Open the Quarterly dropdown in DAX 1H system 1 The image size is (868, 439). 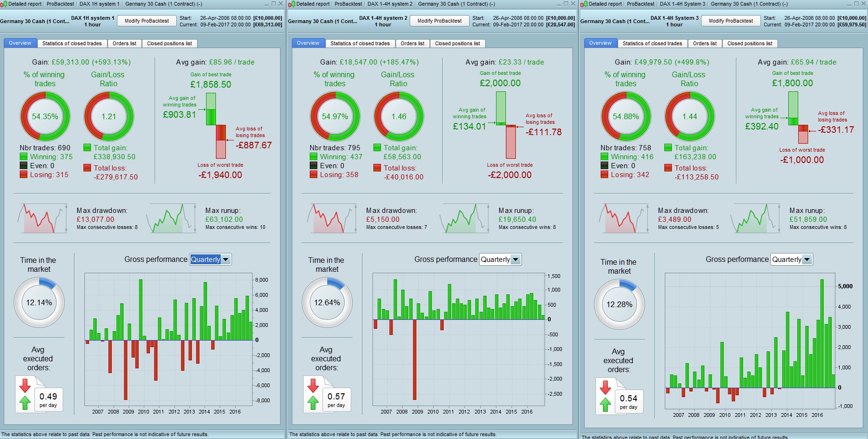click(210, 260)
